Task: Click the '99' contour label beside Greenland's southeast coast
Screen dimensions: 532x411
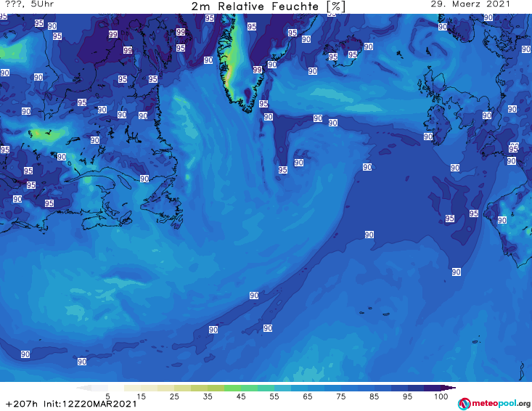Action: (257, 70)
